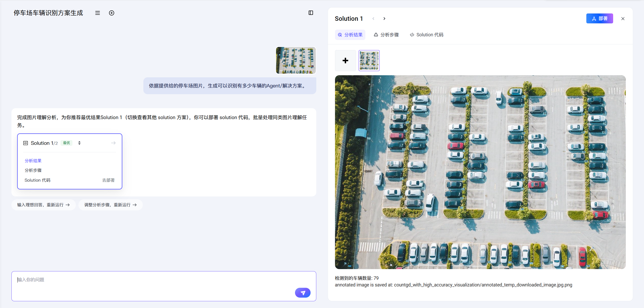Switch solution using up-down stepper arrows
Screen dimensions: 644x308
[x=79, y=143]
